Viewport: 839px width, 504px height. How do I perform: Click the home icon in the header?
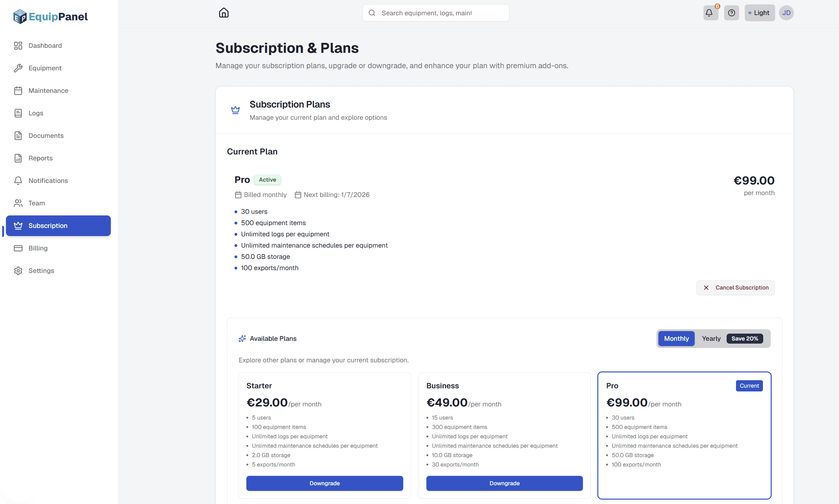224,13
